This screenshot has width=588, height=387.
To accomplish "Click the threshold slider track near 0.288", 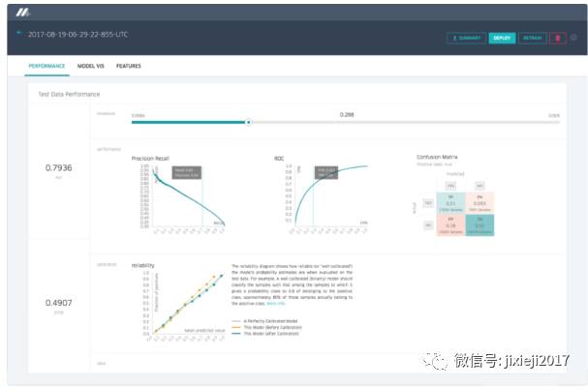I will (347, 122).
